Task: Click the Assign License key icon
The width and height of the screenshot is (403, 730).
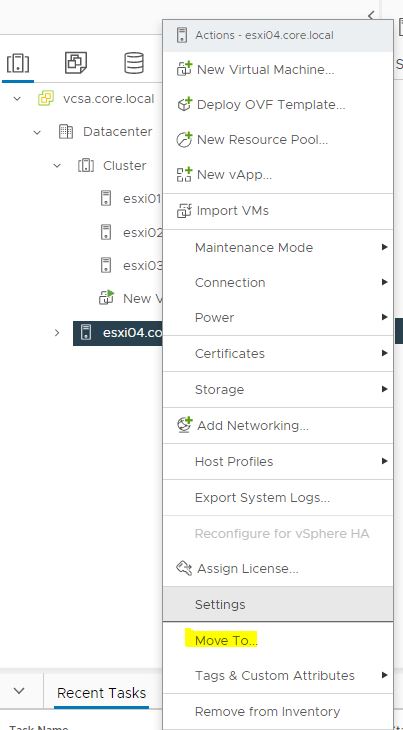Action: (184, 568)
